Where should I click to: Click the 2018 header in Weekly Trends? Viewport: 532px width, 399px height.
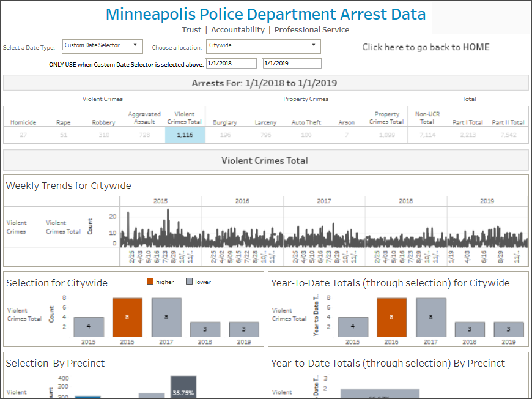pyautogui.click(x=406, y=201)
